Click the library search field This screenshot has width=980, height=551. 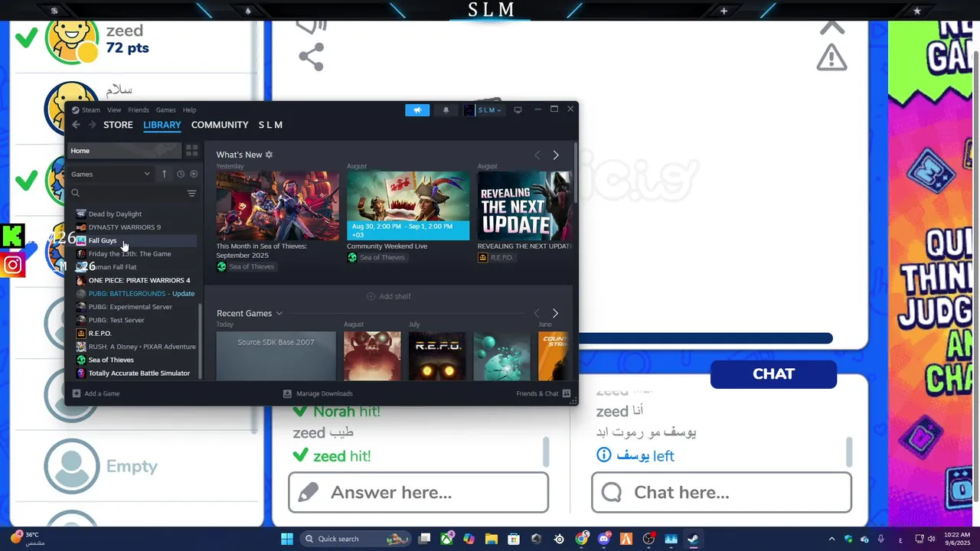pos(126,193)
